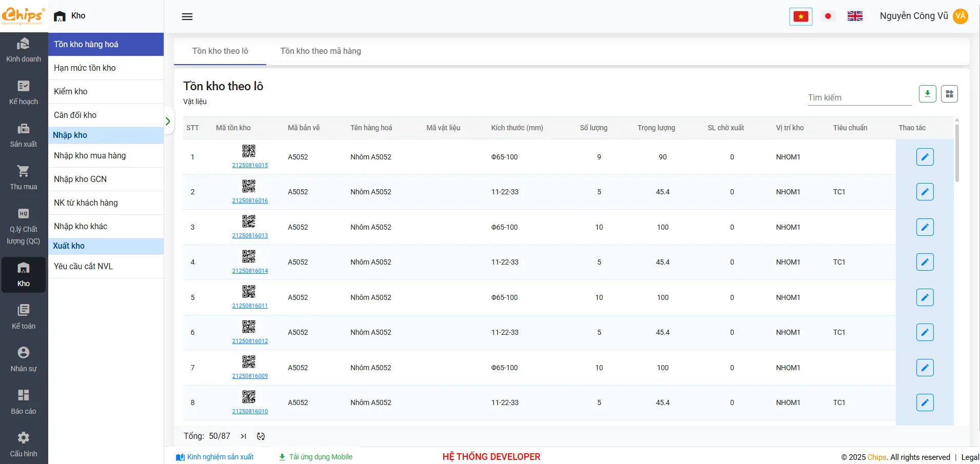
Task: Open Q.lý Chất lượng (QC) module
Action: (x=24, y=226)
